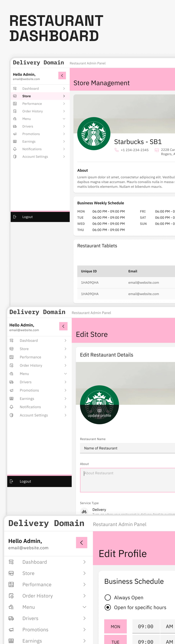The width and height of the screenshot is (175, 644).
Task: Open Account Settings in Edit Store sidebar
Action: point(39,415)
